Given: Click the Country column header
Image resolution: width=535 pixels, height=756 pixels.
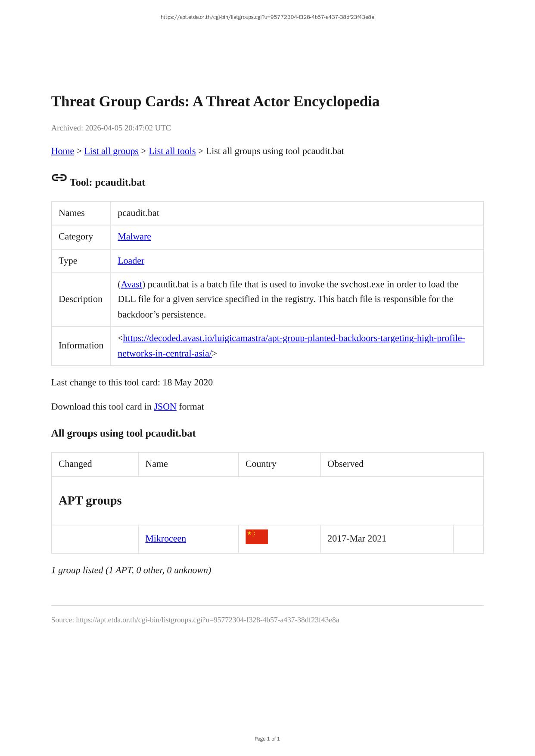Looking at the screenshot, I should [x=261, y=464].
